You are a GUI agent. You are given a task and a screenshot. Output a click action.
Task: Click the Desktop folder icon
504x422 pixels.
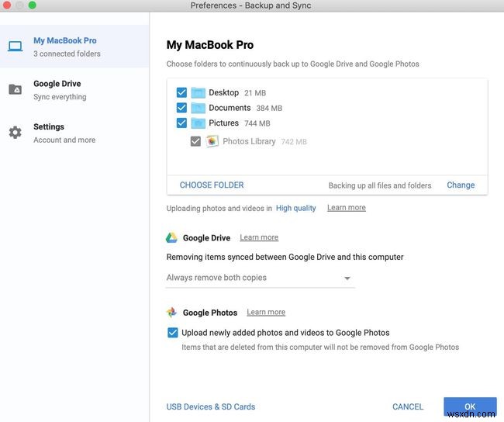tap(198, 92)
